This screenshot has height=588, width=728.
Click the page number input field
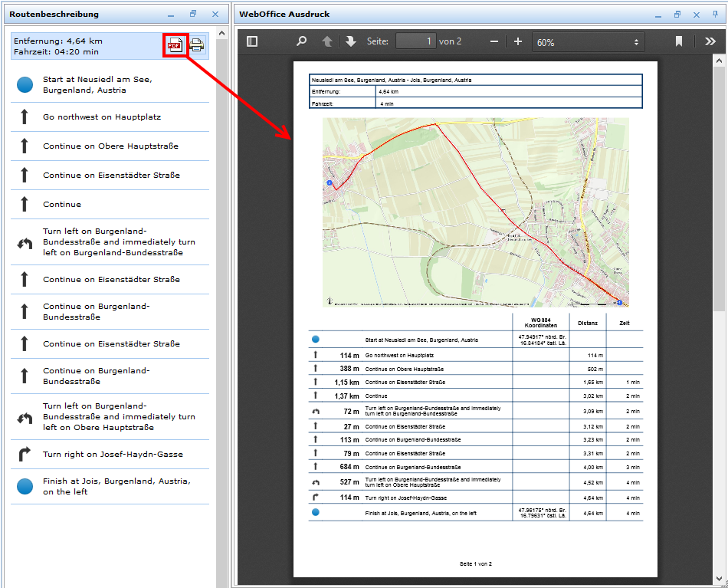416,41
